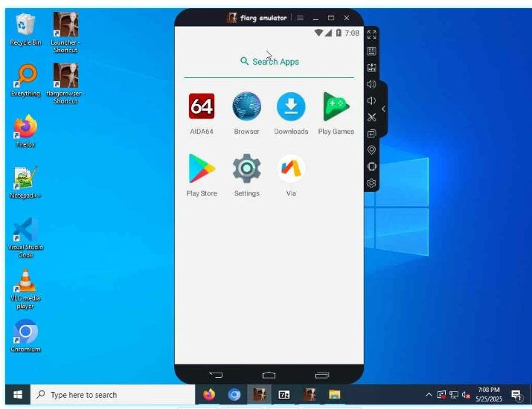Click the emulator fullscreen icon
The image size is (532, 409).
(x=371, y=35)
